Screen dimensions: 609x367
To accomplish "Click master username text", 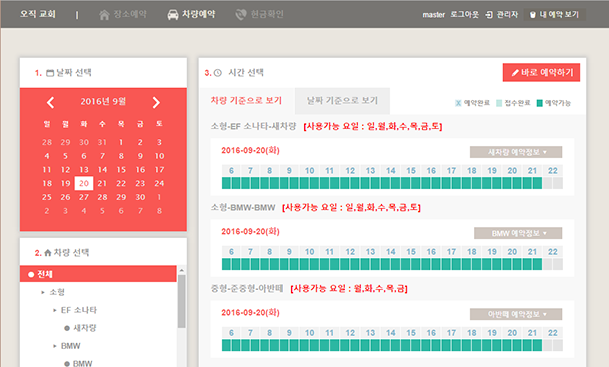I will 433,14.
